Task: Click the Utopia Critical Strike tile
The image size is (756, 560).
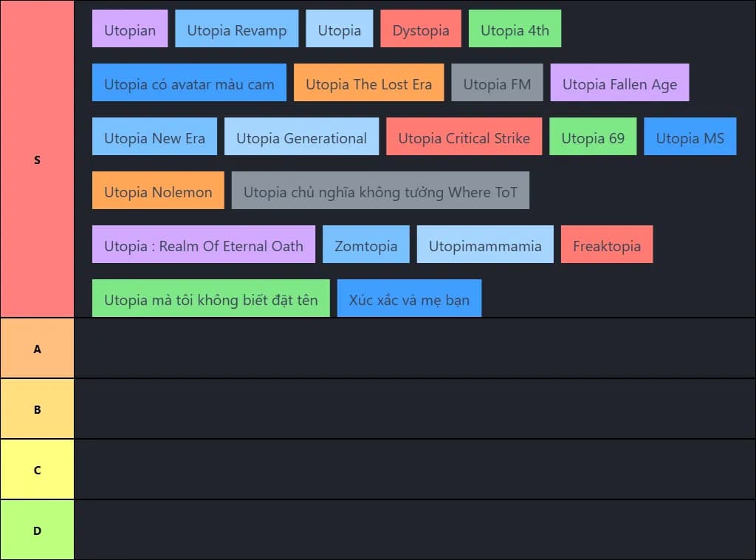Action: coord(464,137)
